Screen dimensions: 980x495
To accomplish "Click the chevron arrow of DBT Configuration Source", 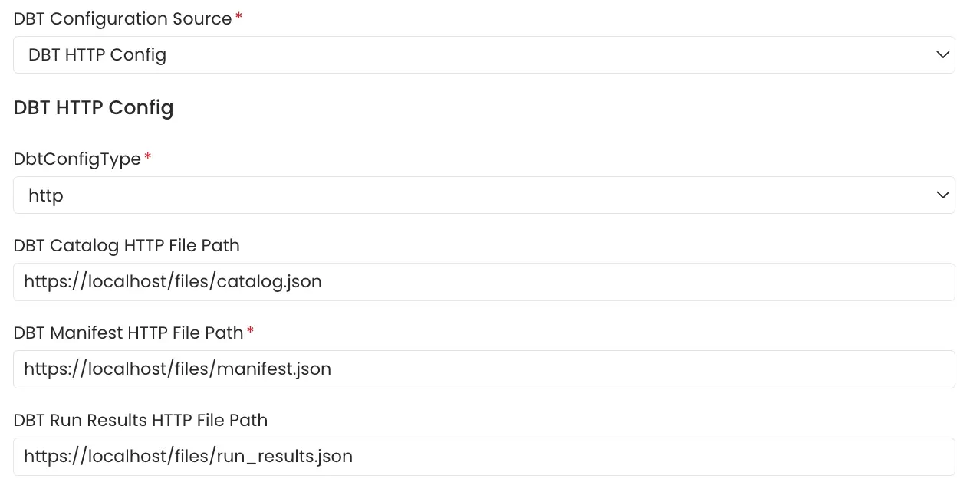I will coord(942,55).
